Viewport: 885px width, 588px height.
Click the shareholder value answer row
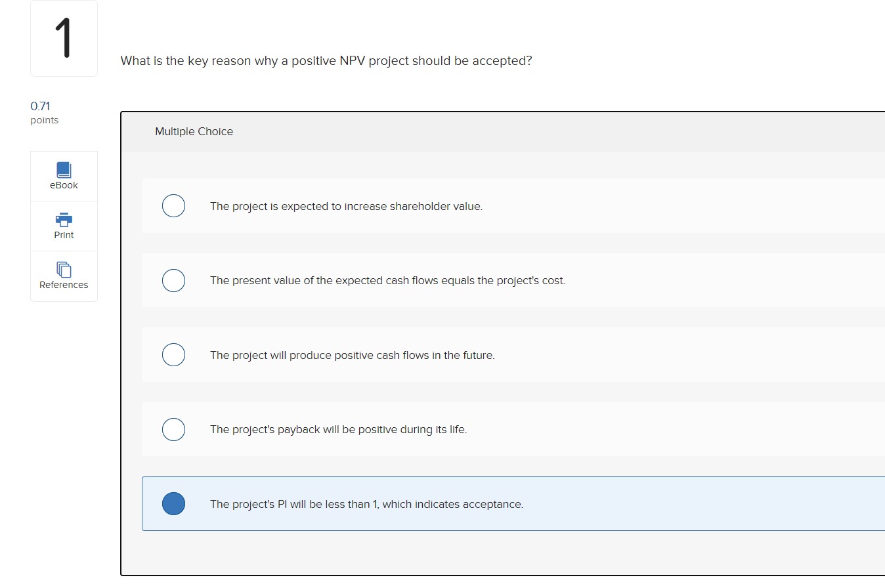[x=346, y=205]
